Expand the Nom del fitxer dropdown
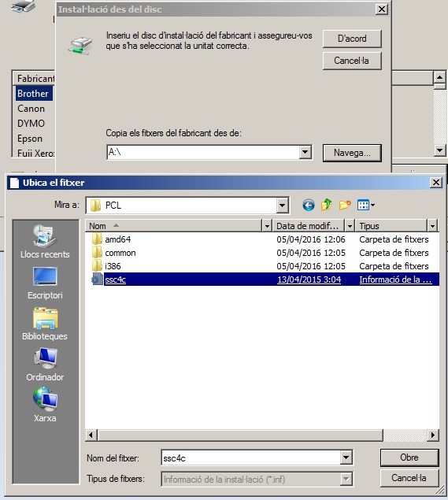 coord(346,458)
